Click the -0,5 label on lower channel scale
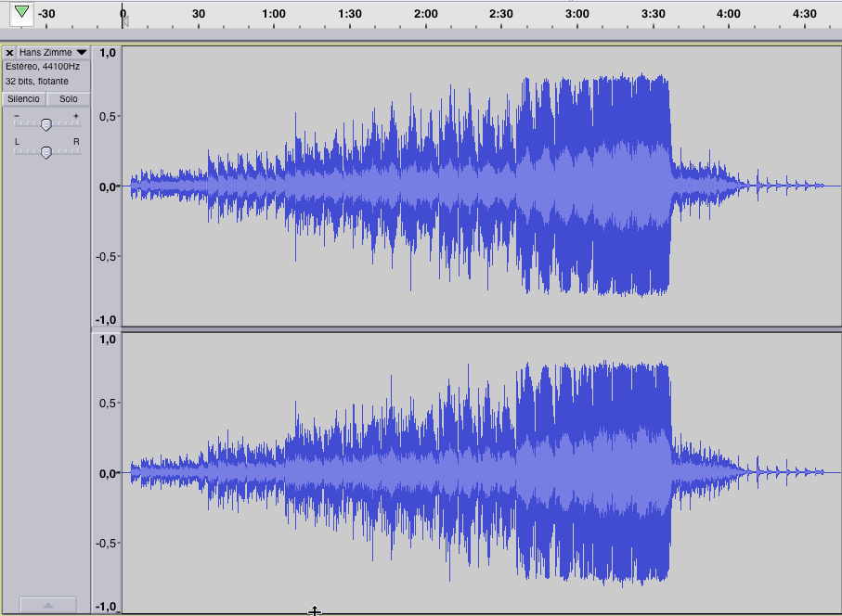The image size is (842, 616). pyautogui.click(x=107, y=543)
